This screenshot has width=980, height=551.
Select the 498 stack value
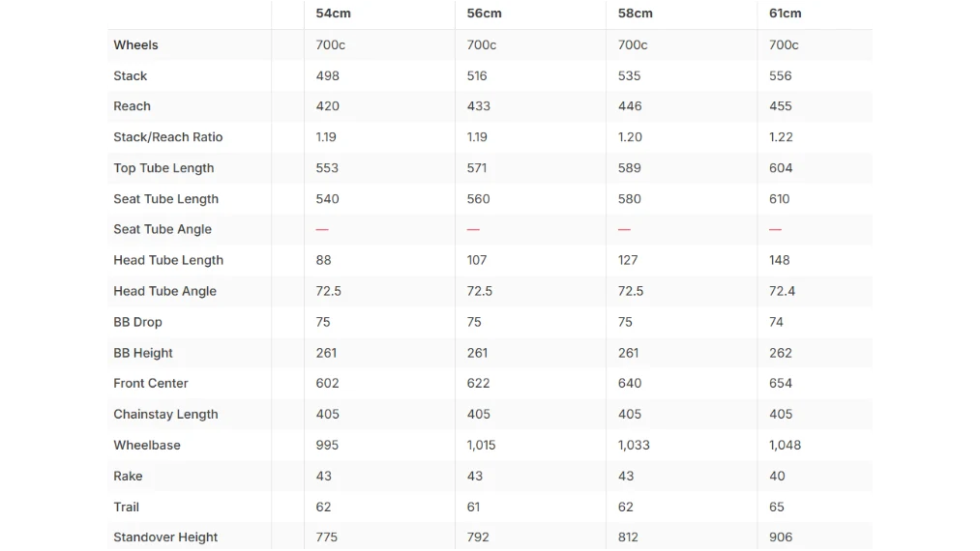pos(328,75)
